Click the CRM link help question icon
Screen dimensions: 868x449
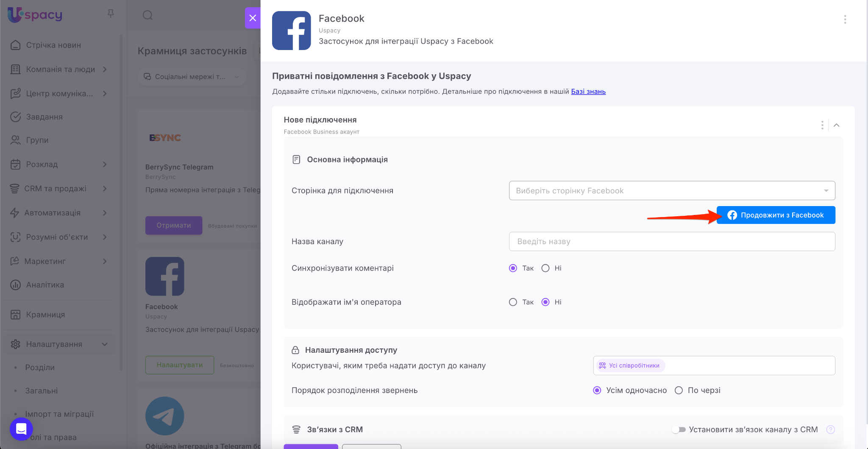(830, 429)
